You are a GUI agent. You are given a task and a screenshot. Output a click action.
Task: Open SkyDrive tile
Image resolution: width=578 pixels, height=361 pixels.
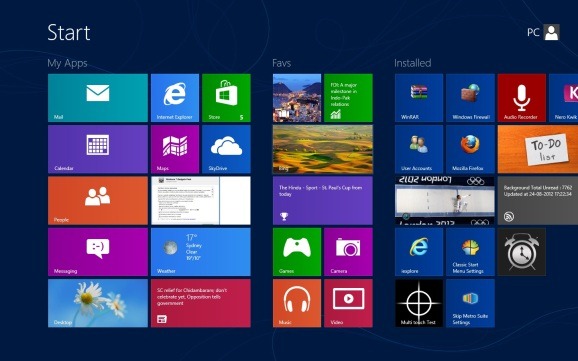[226, 149]
